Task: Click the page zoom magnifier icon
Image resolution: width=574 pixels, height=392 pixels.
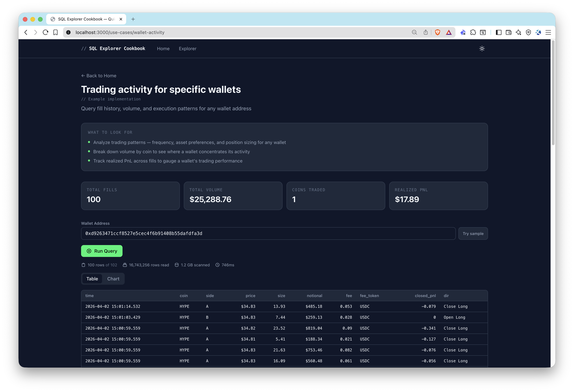Action: [x=414, y=32]
